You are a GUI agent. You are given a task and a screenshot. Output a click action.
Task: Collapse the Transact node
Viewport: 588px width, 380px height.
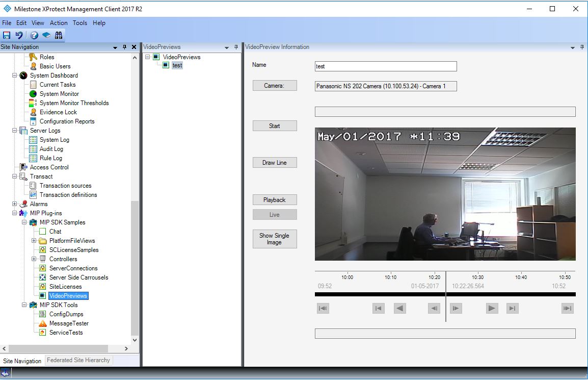(x=14, y=176)
